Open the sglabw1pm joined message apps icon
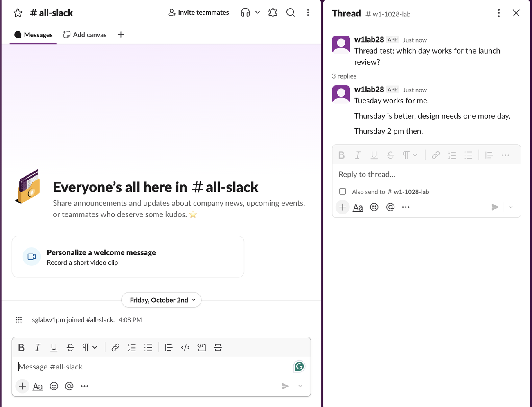The width and height of the screenshot is (532, 407). (x=19, y=320)
